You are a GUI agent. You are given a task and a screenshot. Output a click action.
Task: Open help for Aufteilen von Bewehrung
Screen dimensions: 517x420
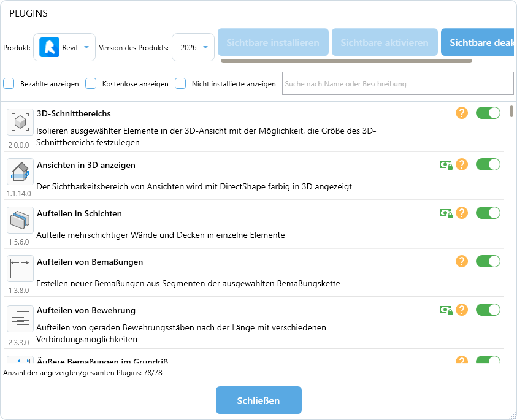[x=462, y=310]
